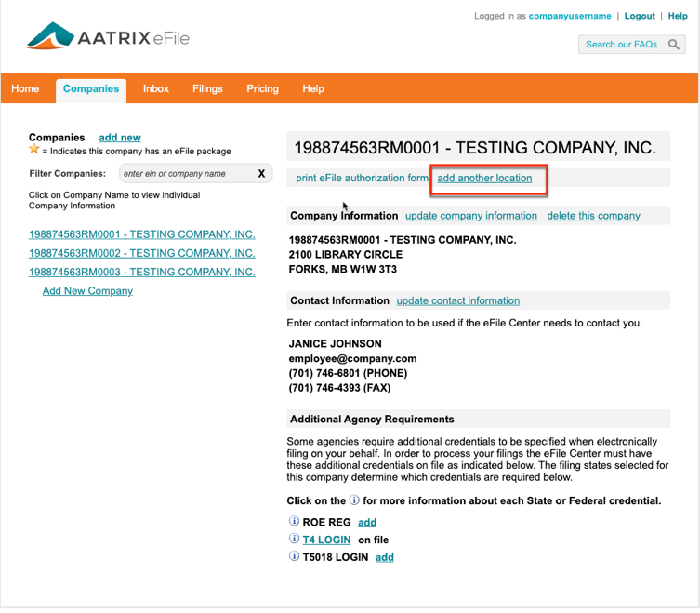Screen dimensions: 700x613
Task: Select company 198874563RM0002 in list
Action: (141, 253)
